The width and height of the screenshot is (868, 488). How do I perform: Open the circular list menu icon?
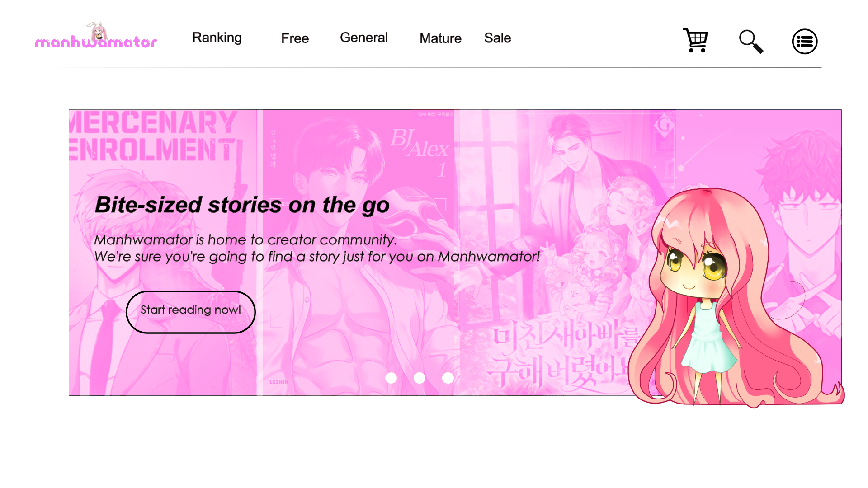805,42
